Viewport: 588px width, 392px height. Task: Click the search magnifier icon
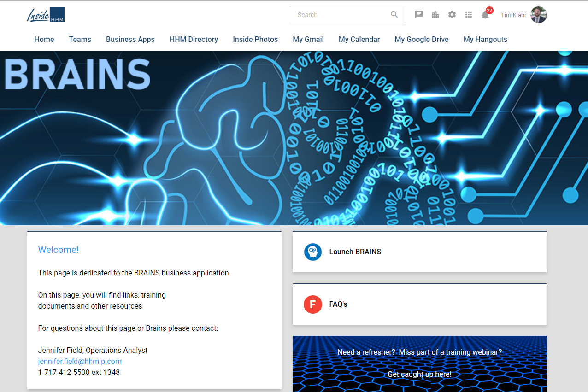394,15
